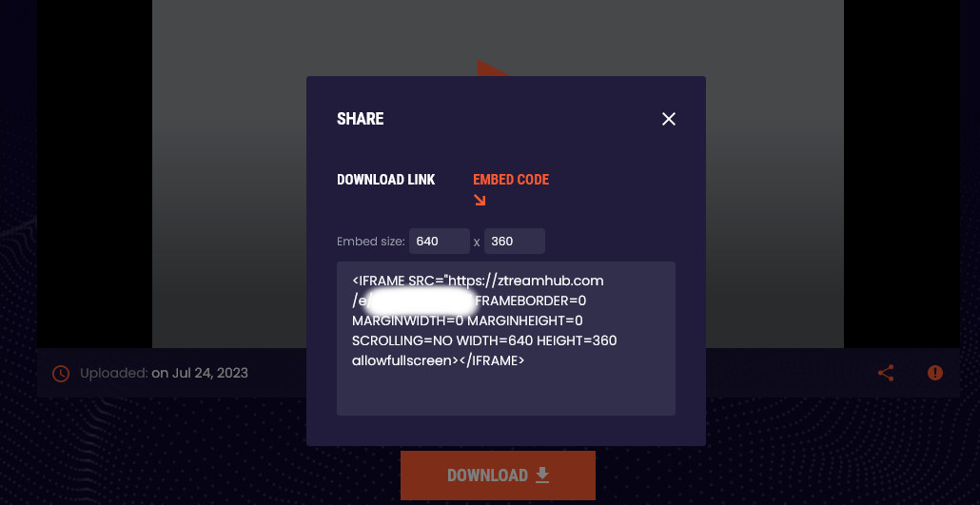The height and width of the screenshot is (505, 980).
Task: Switch to the Download Link tab
Action: [x=385, y=180]
